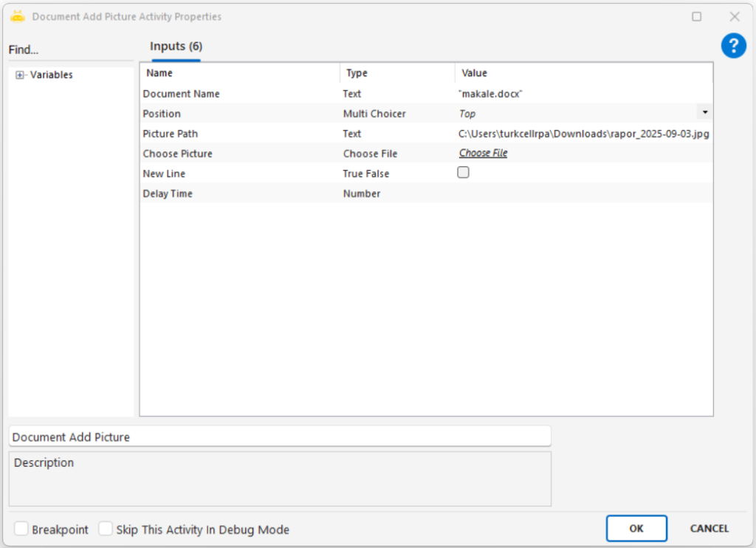Click the Choose File link
756x548 pixels.
point(483,154)
